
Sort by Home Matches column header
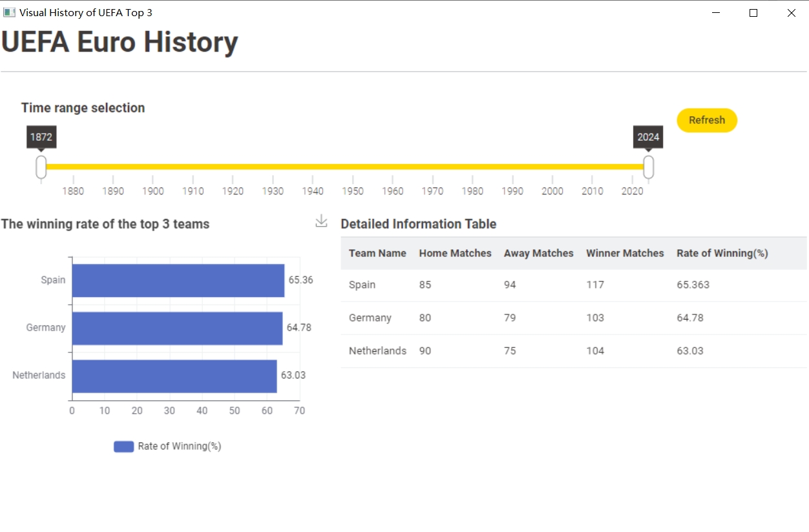pyautogui.click(x=455, y=253)
